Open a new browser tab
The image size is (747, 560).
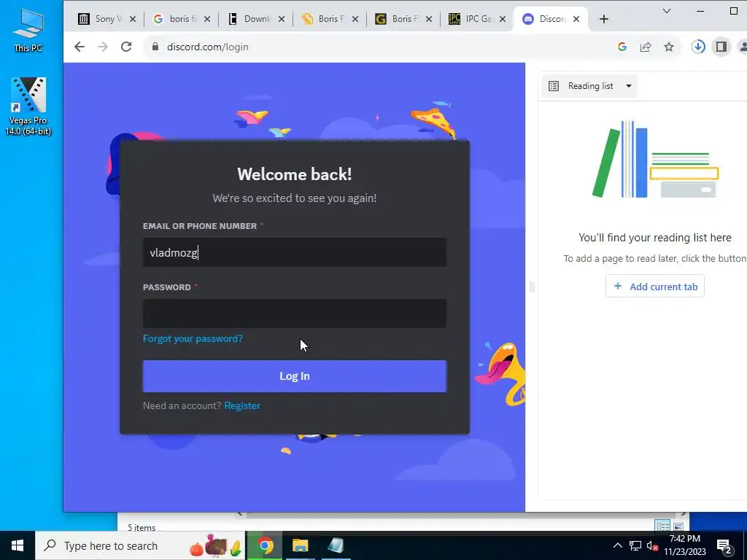click(603, 19)
